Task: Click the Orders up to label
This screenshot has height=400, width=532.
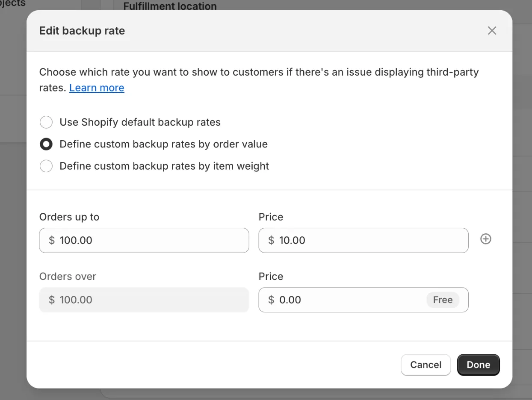Action: [x=69, y=217]
